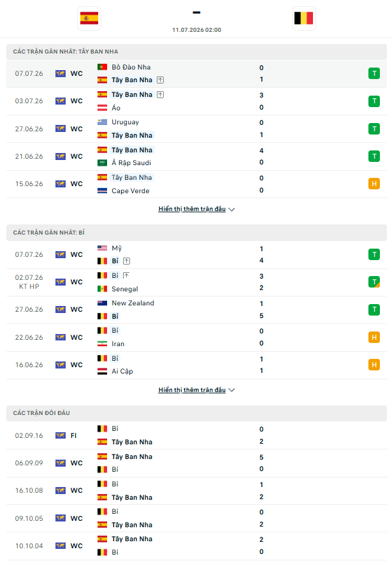Click the T badge with orange corner for Senegal match
This screenshot has height=561, width=392.
click(374, 282)
